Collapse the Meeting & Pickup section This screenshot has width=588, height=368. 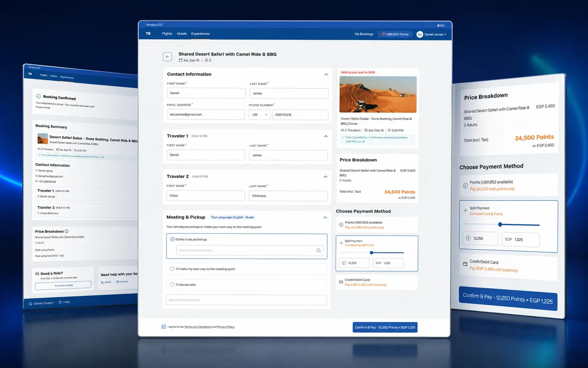[x=325, y=217]
